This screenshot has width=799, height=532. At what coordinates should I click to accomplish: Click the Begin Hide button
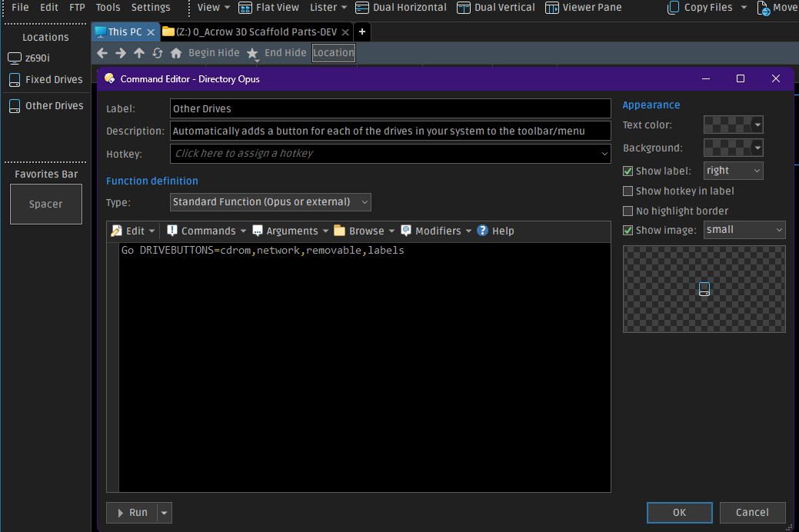[214, 53]
